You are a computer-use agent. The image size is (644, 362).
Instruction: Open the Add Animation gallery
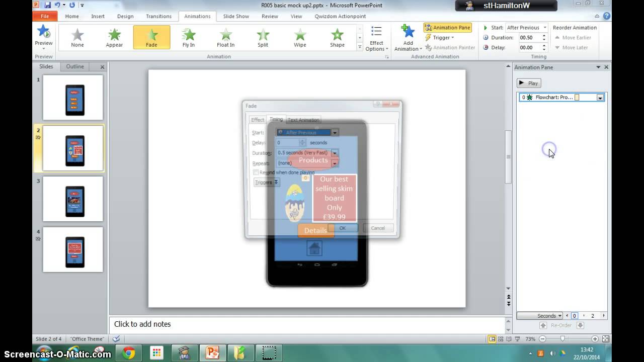click(408, 38)
